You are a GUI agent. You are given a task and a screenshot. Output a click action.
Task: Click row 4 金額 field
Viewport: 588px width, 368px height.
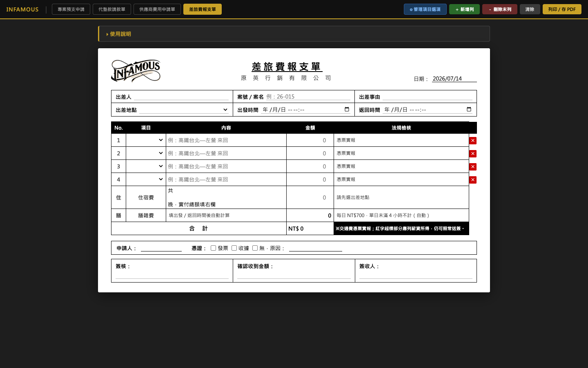[x=310, y=180]
